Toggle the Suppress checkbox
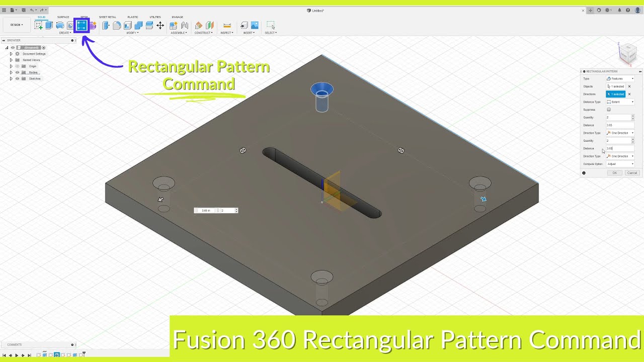The image size is (644, 362). pyautogui.click(x=609, y=110)
